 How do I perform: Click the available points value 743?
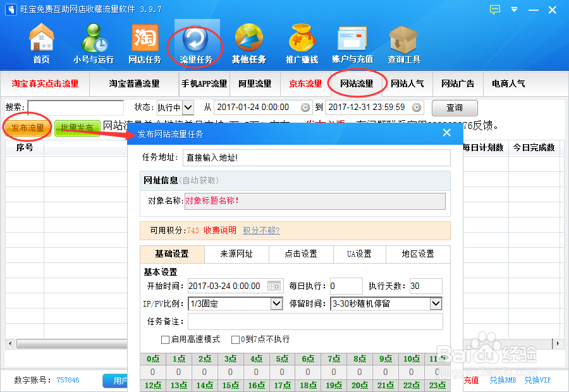(x=193, y=231)
